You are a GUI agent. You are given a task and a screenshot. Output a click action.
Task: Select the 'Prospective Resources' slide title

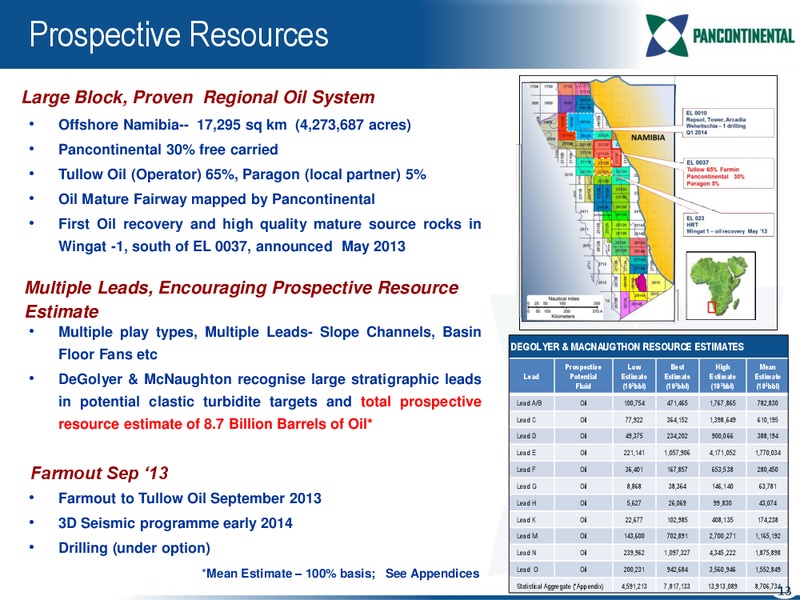tap(179, 35)
